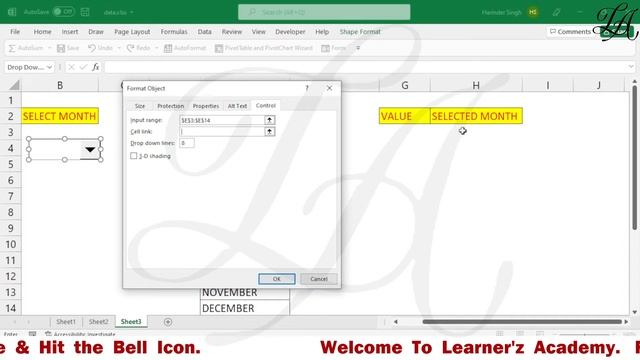Screen dimensions: 640x360
Task: Expand the Redo history dropdown
Action: point(156,48)
